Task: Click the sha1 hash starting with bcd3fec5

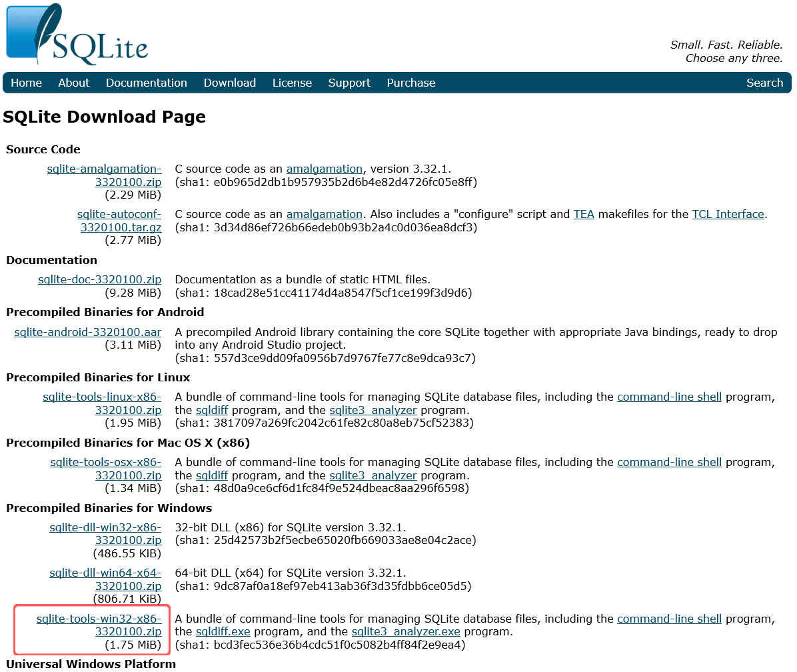Action: click(x=321, y=645)
